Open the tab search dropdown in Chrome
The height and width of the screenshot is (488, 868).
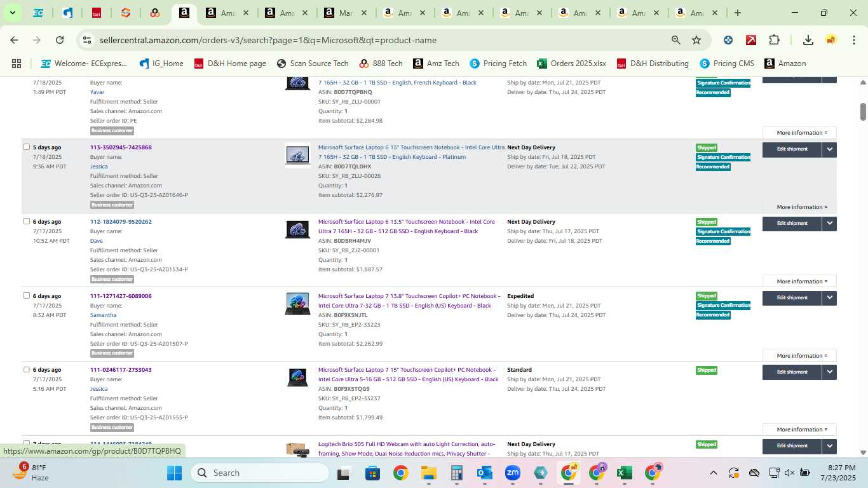point(12,13)
